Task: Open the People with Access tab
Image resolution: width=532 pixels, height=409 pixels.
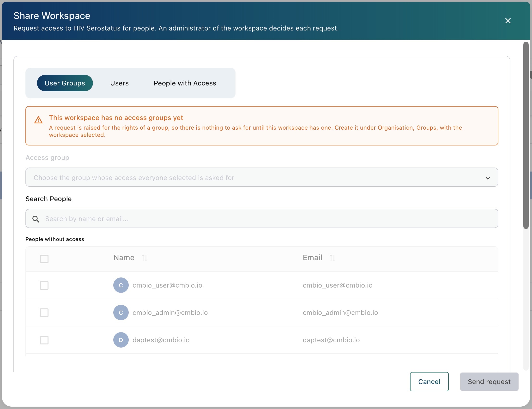Action: pos(185,83)
